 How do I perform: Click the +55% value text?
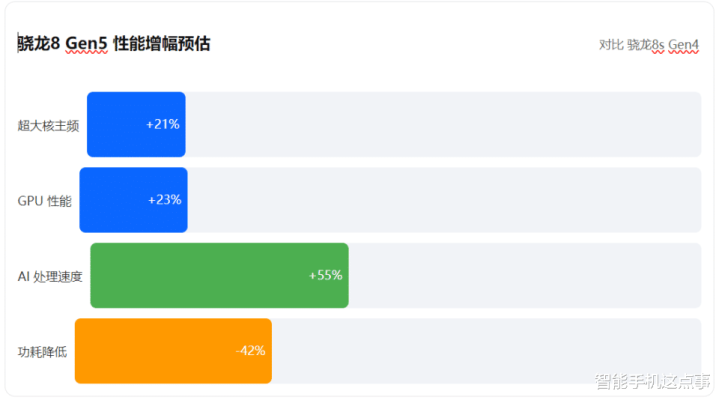click(x=325, y=276)
